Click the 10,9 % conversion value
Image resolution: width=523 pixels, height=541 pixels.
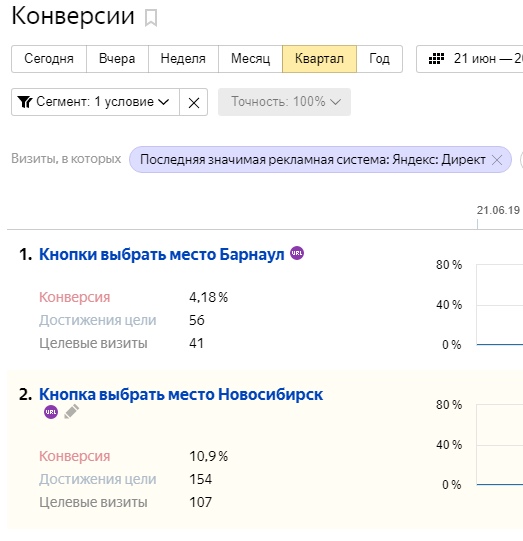[x=208, y=456]
